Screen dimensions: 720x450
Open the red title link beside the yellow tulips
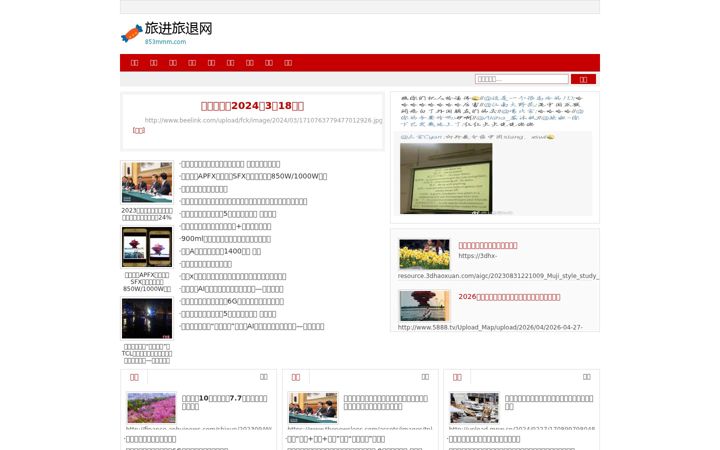488,245
